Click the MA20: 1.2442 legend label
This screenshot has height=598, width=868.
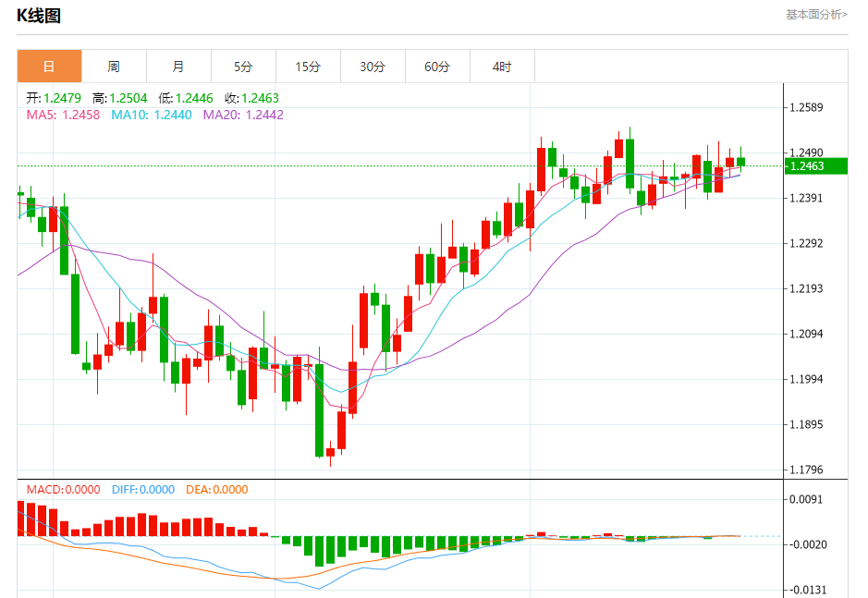243,115
